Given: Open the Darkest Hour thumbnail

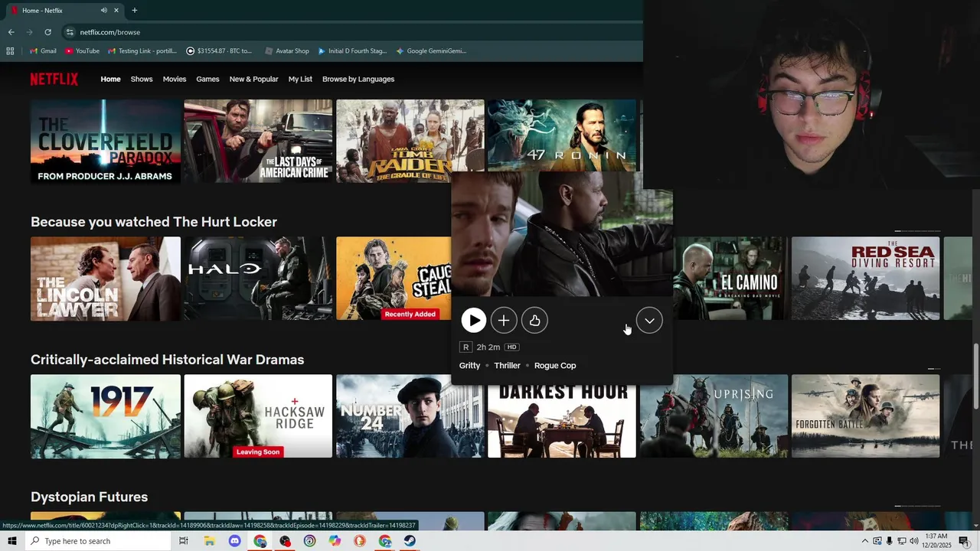Looking at the screenshot, I should 562,422.
